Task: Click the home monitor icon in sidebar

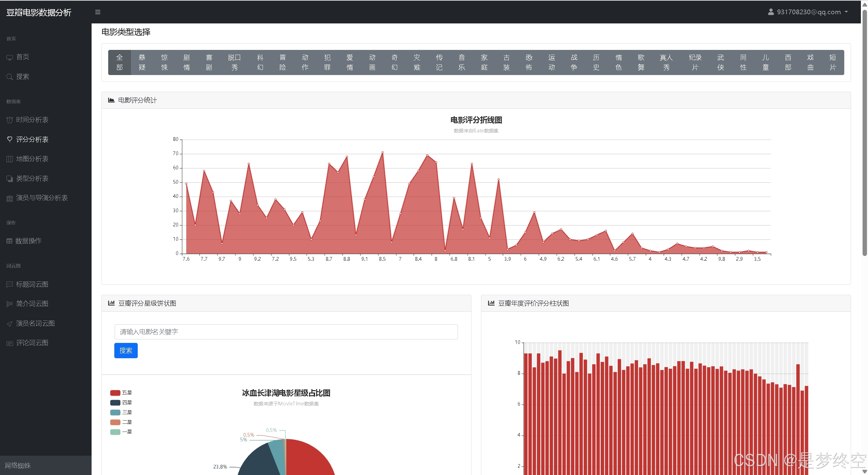Action: [9, 57]
